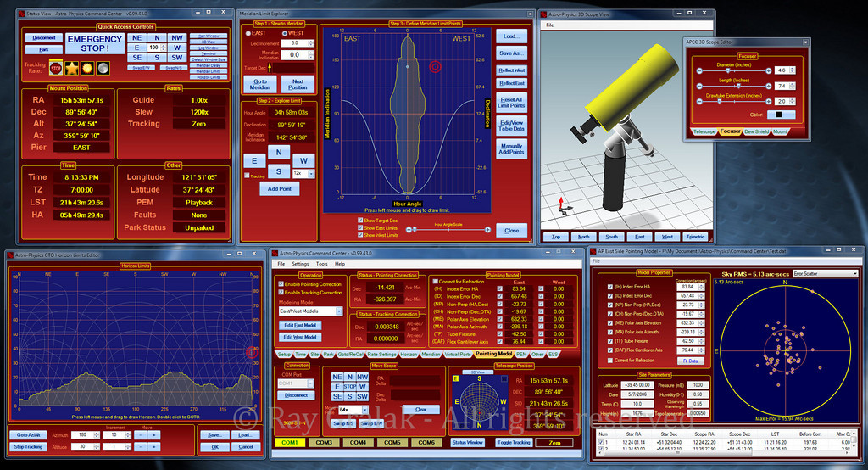
Task: Toggle Enable Pointing Correction checkbox
Action: pos(281,283)
